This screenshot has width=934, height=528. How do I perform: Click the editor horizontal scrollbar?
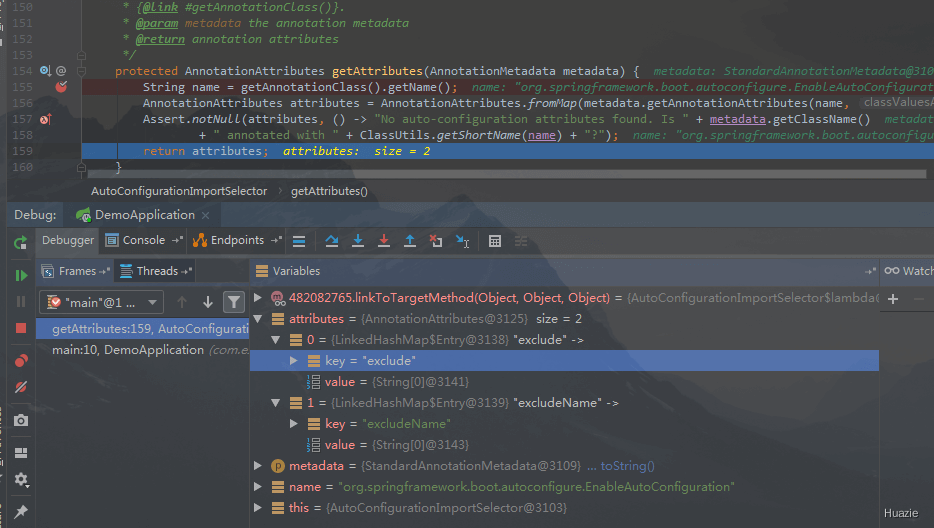pos(506,175)
